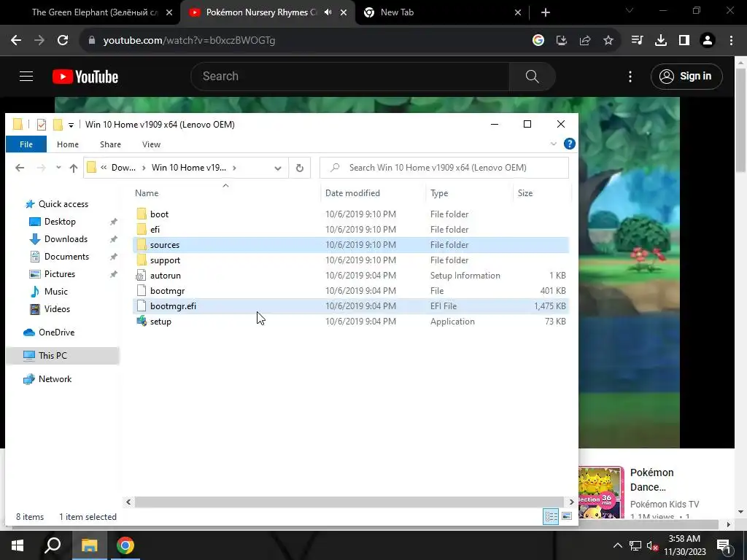Mute tab via speaker icon on Pokémon tab

coord(328,12)
